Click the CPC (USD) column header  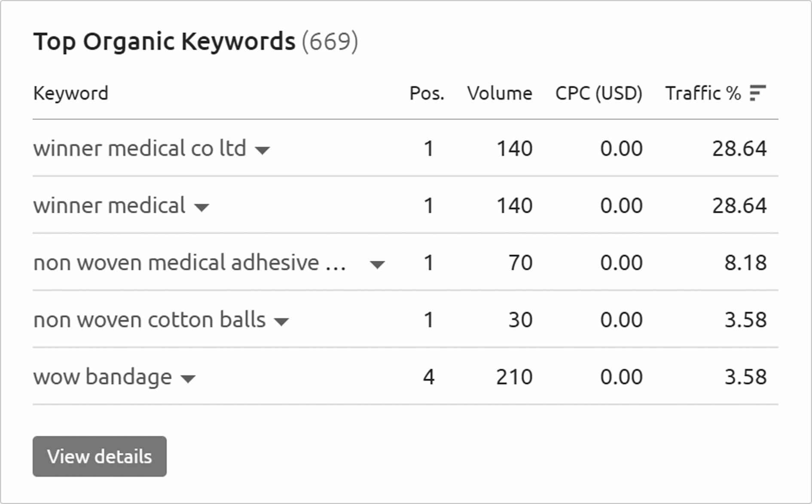598,93
